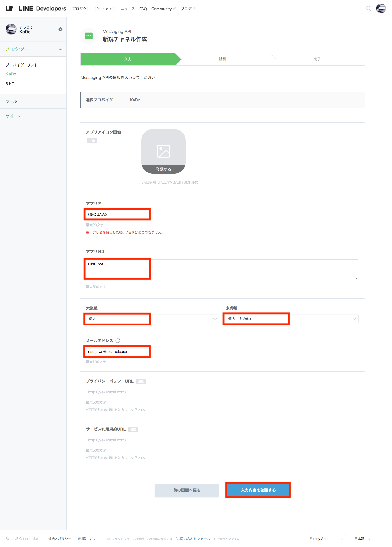The image size is (392, 547).
Task: Click the © LINE Corporation footer link
Action: [22, 539]
